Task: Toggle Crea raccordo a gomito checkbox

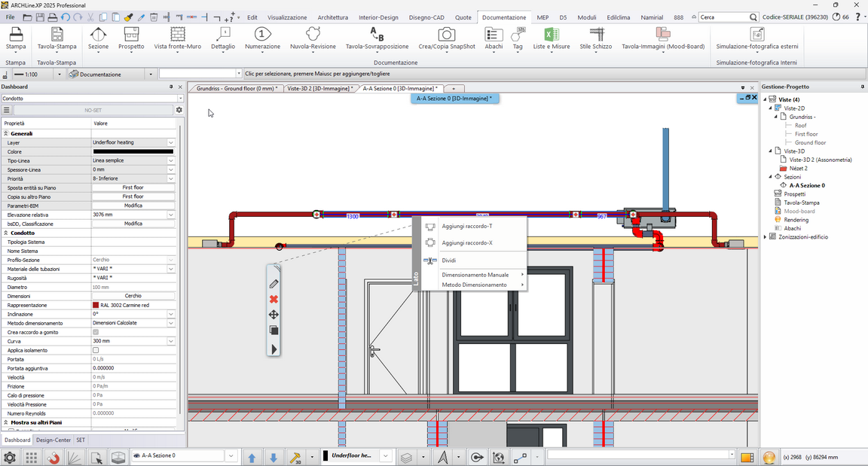Action: (x=96, y=332)
